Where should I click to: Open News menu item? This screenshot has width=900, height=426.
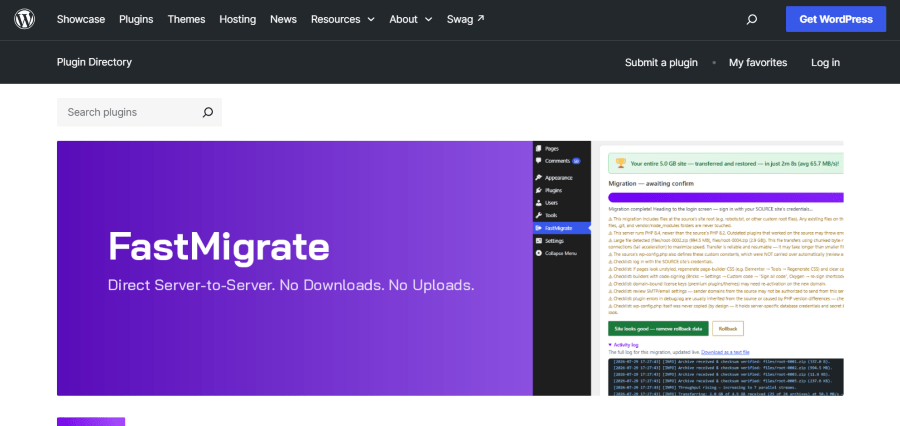click(x=284, y=19)
